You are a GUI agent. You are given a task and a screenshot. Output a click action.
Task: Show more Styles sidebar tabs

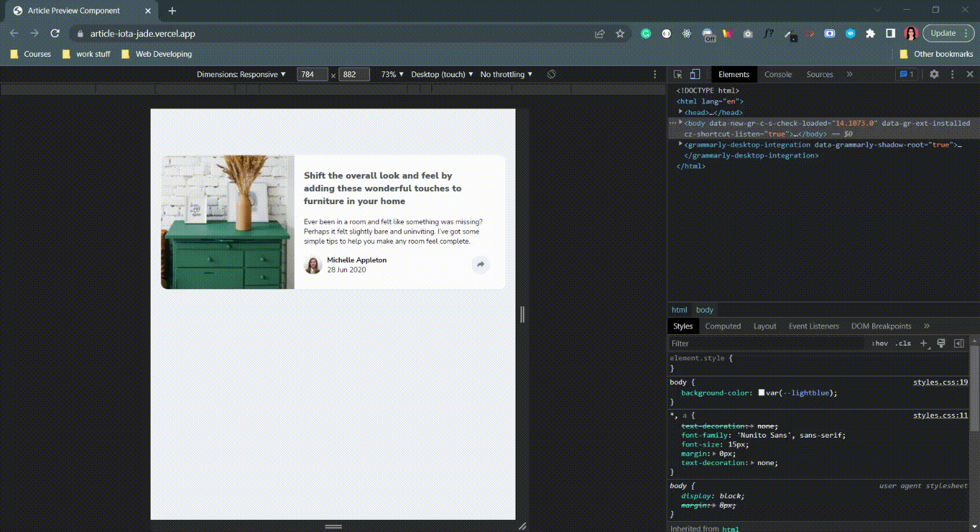927,326
